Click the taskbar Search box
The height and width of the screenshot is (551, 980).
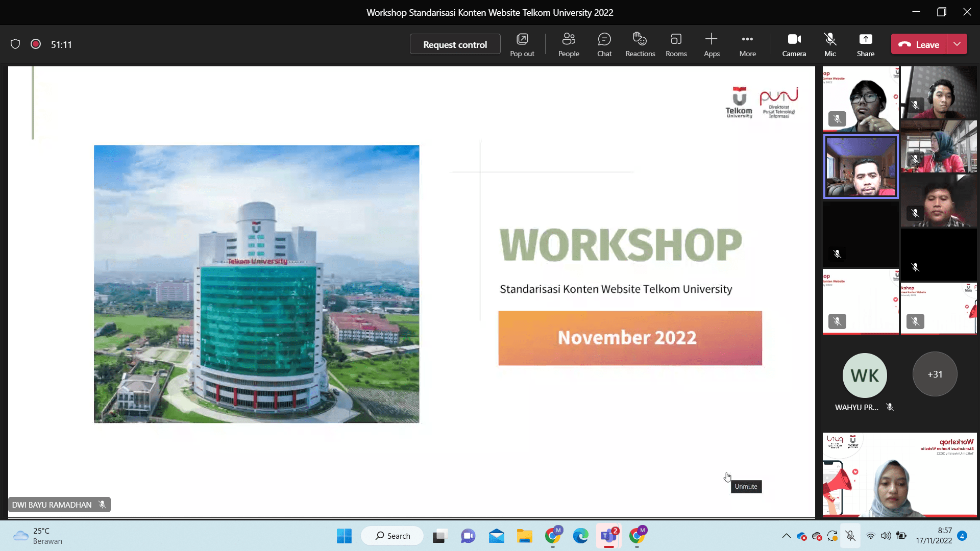click(393, 536)
